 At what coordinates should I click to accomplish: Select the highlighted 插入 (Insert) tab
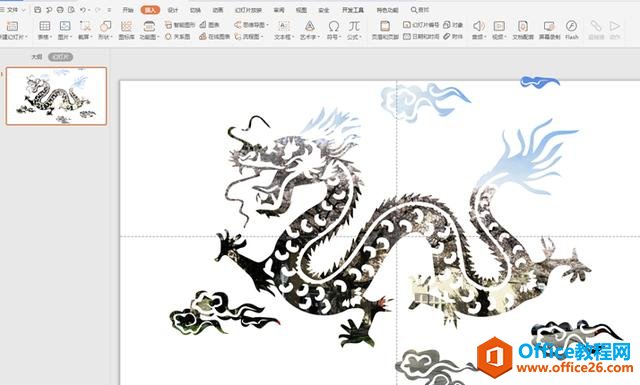150,10
